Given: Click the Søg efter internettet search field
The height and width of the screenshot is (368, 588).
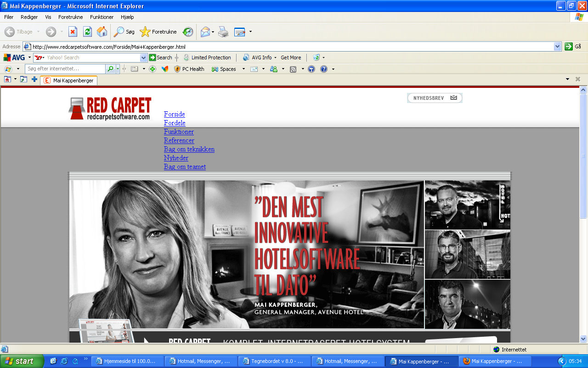Looking at the screenshot, I should tap(65, 69).
